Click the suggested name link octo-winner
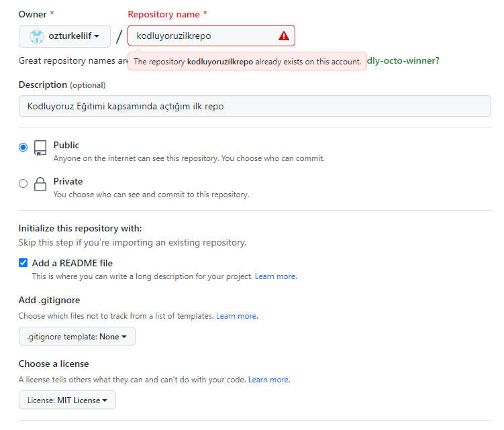This screenshot has height=430, width=504. 401,60
